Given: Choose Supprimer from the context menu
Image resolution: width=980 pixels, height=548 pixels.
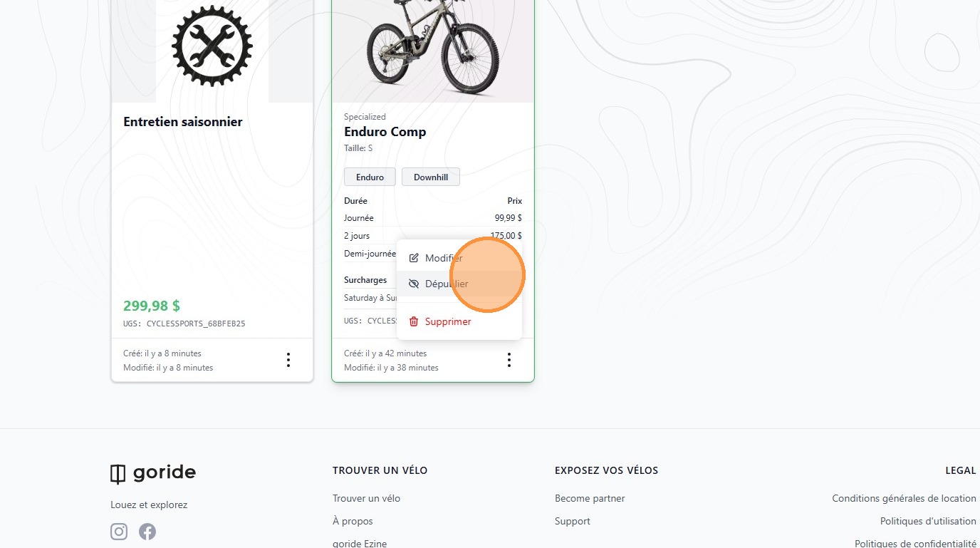Looking at the screenshot, I should pos(448,321).
